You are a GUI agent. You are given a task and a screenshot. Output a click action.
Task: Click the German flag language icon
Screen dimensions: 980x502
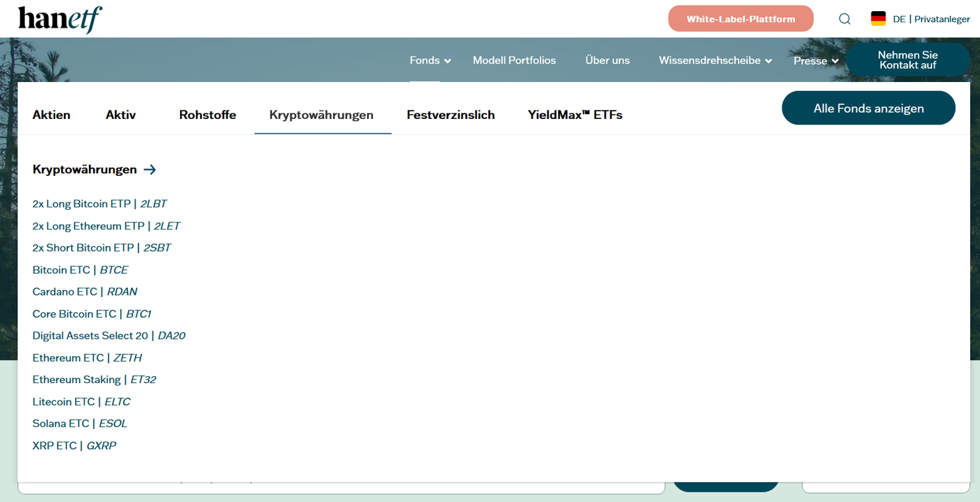(880, 19)
